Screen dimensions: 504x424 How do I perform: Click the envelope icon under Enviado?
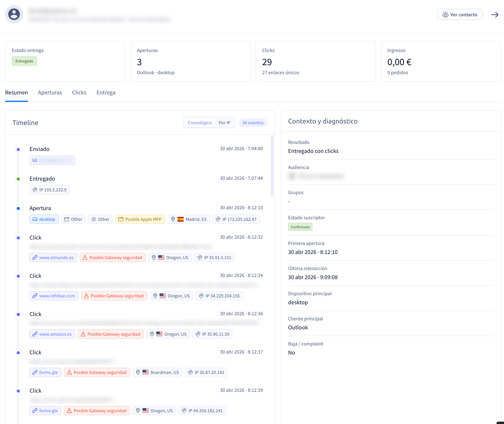point(35,160)
